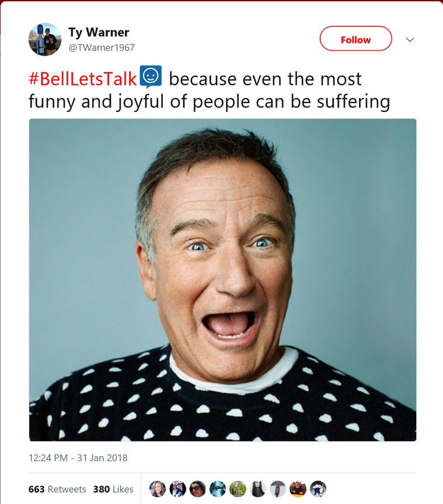Open the #BellLetsTalk hashtag

pyautogui.click(x=82, y=79)
